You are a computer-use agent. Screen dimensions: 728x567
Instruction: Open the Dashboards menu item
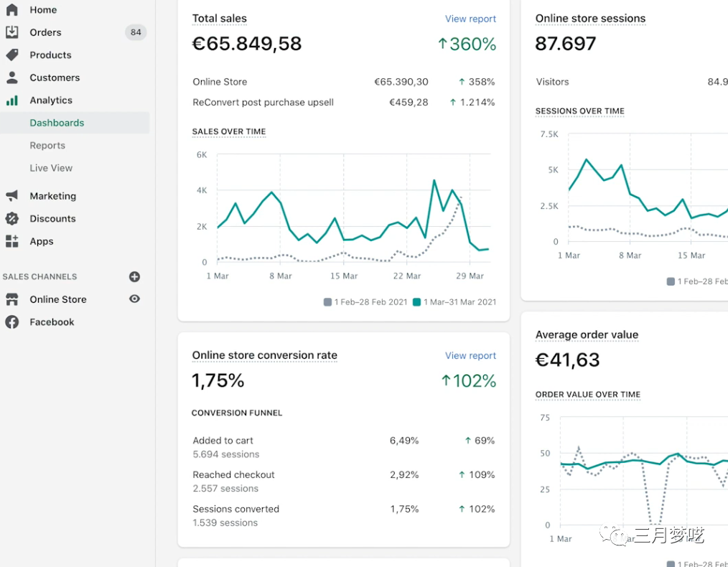(x=57, y=123)
